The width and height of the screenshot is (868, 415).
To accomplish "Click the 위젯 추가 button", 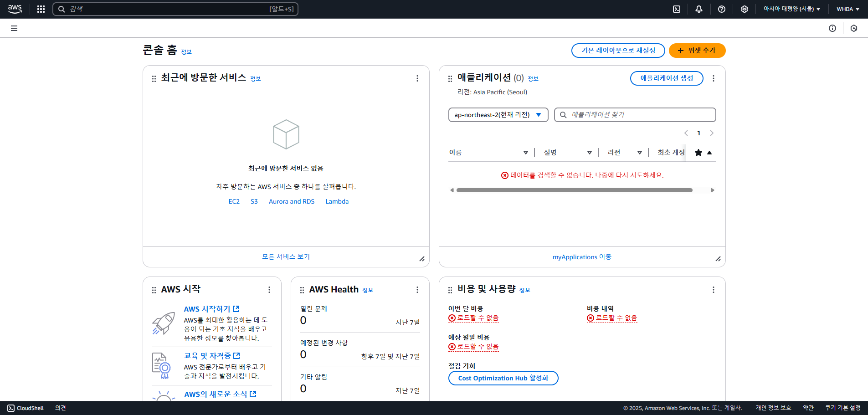I will point(697,51).
